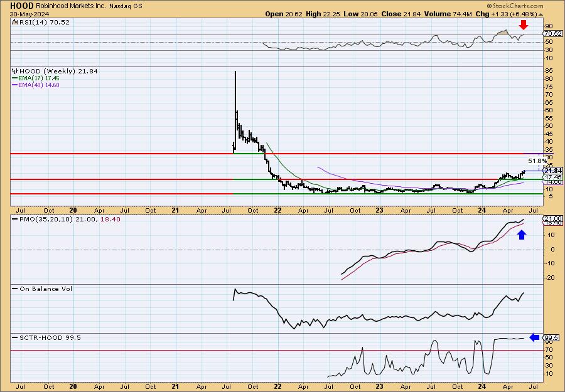Viewport: 565px width, 392px height.
Task: Click the Volume 74.4M value in the header
Action: (448, 14)
